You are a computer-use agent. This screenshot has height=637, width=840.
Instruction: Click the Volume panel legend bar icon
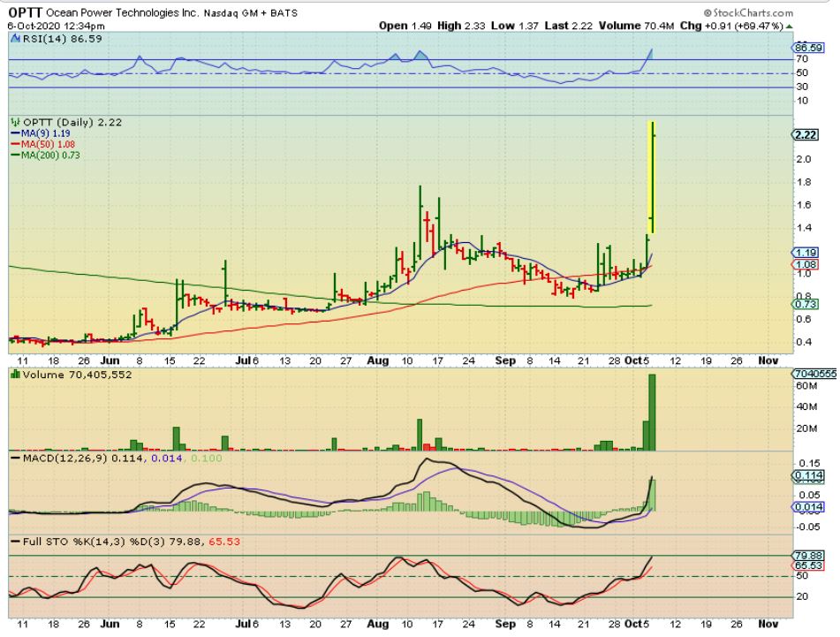click(14, 375)
